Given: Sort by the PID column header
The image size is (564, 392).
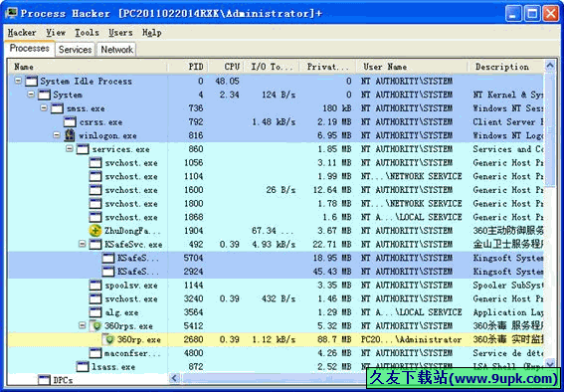Looking at the screenshot, I should 188,67.
